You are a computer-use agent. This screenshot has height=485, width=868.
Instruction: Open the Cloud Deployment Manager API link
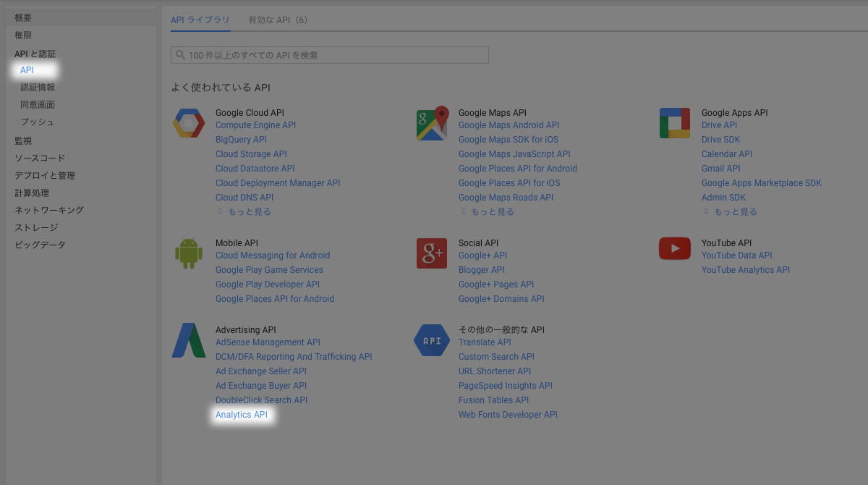(x=278, y=183)
